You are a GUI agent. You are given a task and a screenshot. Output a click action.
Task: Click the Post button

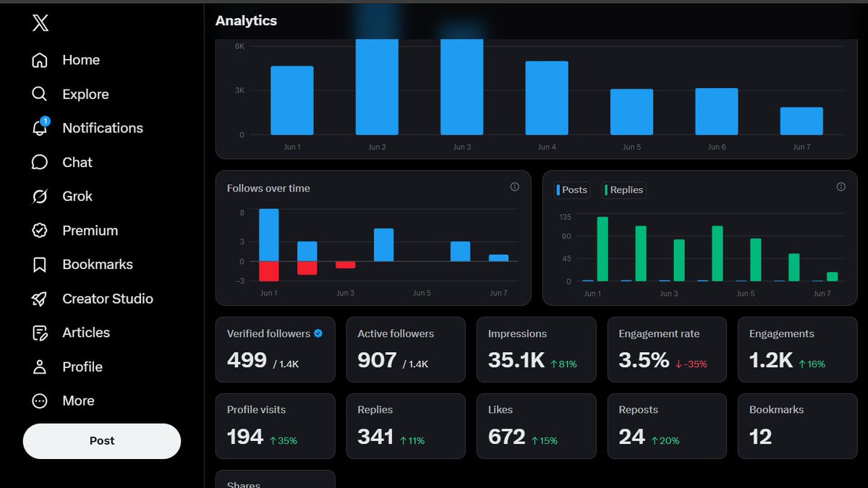pos(102,441)
